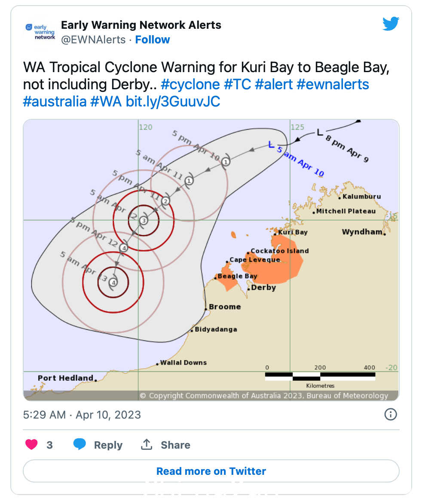Open the bit.ly/3GuuvJC link

pos(173,102)
